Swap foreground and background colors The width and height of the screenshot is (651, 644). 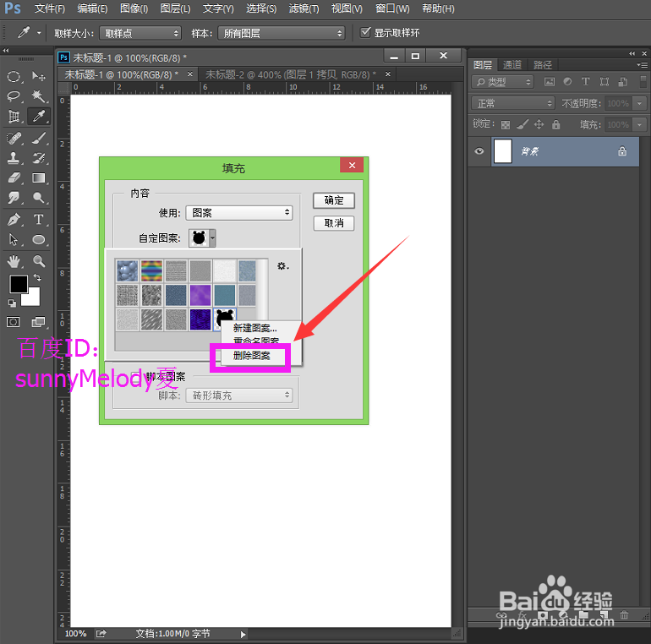tap(37, 277)
